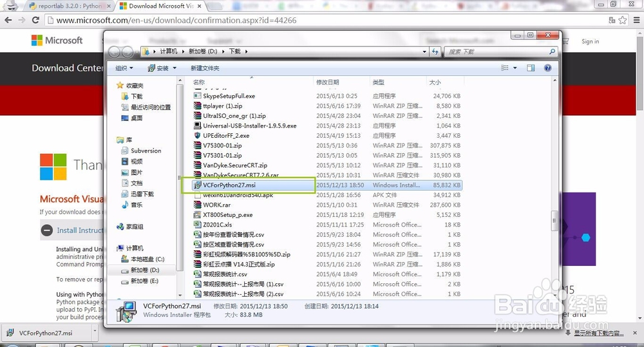Click 计算机 in the address breadcrumb
The width and height of the screenshot is (644, 347).
[x=168, y=52]
